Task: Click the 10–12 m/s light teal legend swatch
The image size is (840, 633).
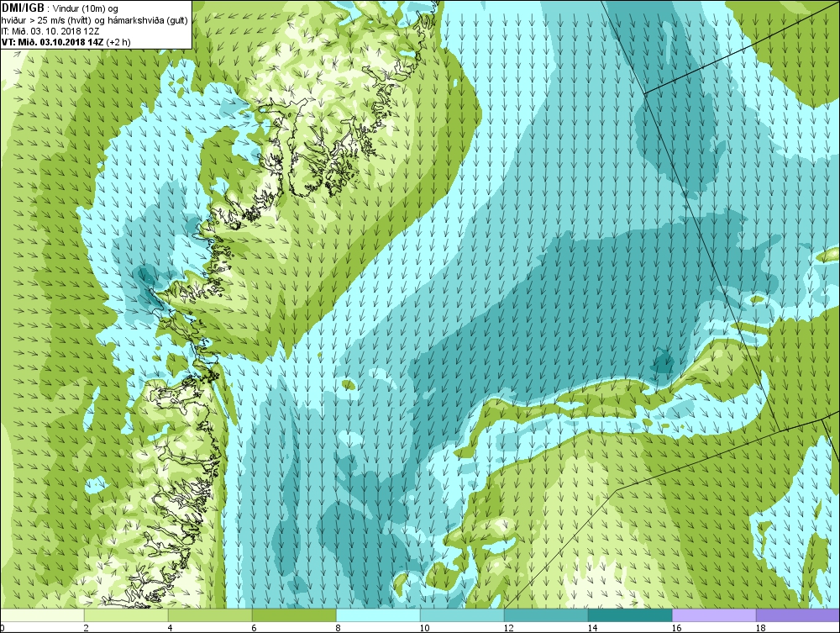Action: pos(462,615)
